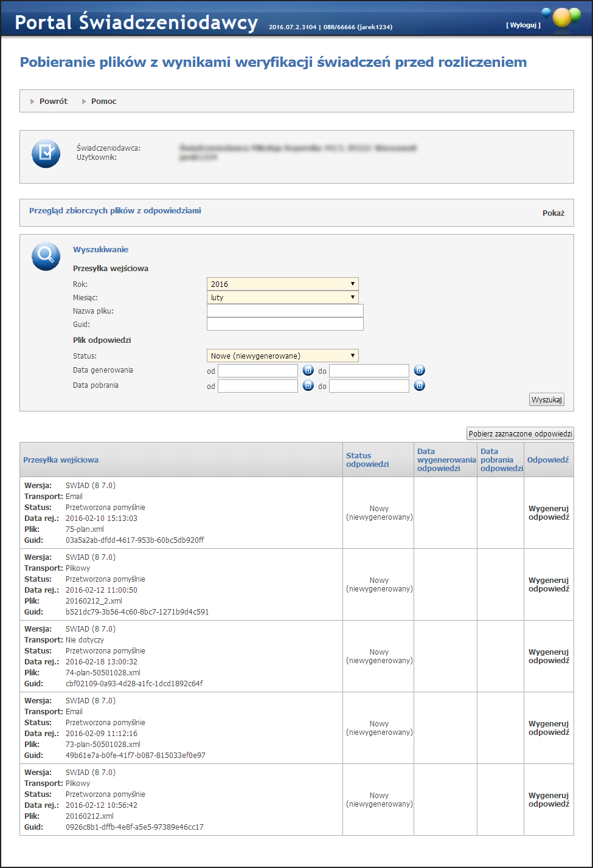Screen dimensions: 593x868
Task: Click the Przegląd zbiorczych plików z odpowiedziami heading
Action: pyautogui.click(x=115, y=211)
